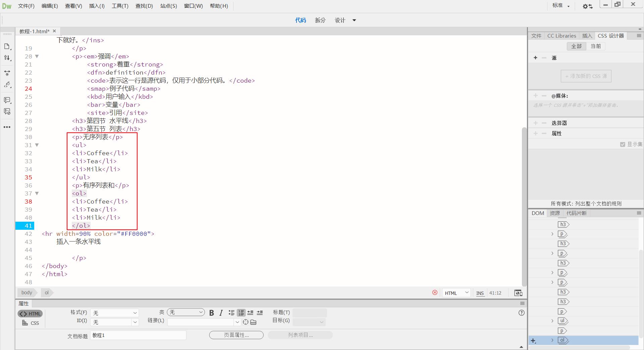Toggle the ordered list formatting icon
The width and height of the screenshot is (644, 350).
(241, 313)
